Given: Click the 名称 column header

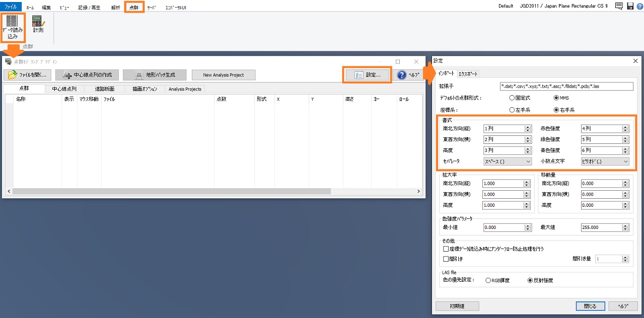Looking at the screenshot, I should click(x=38, y=99).
